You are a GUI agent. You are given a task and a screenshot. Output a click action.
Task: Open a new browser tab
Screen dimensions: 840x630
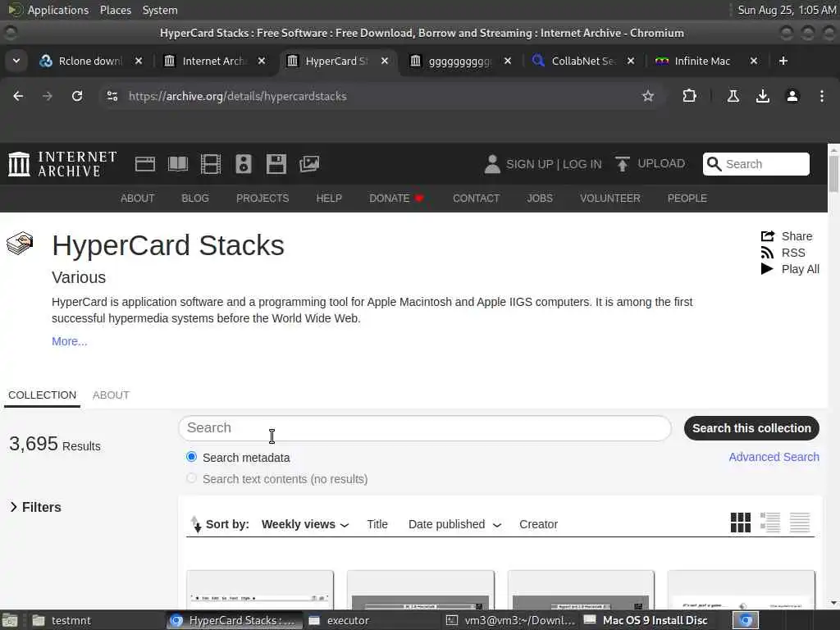783,61
